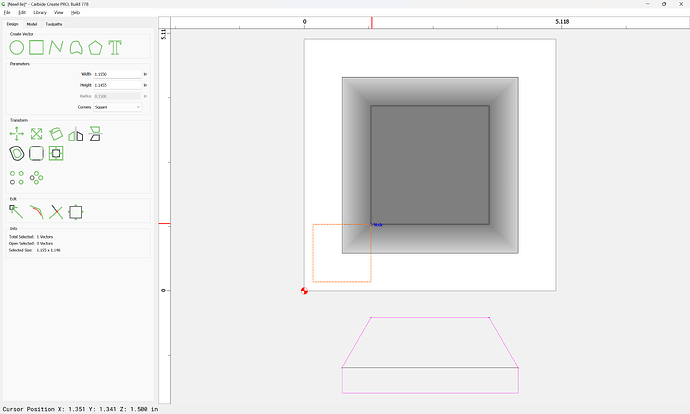The image size is (690, 414).
Task: Activate the Resize/Scale transform tool
Action: [37, 134]
